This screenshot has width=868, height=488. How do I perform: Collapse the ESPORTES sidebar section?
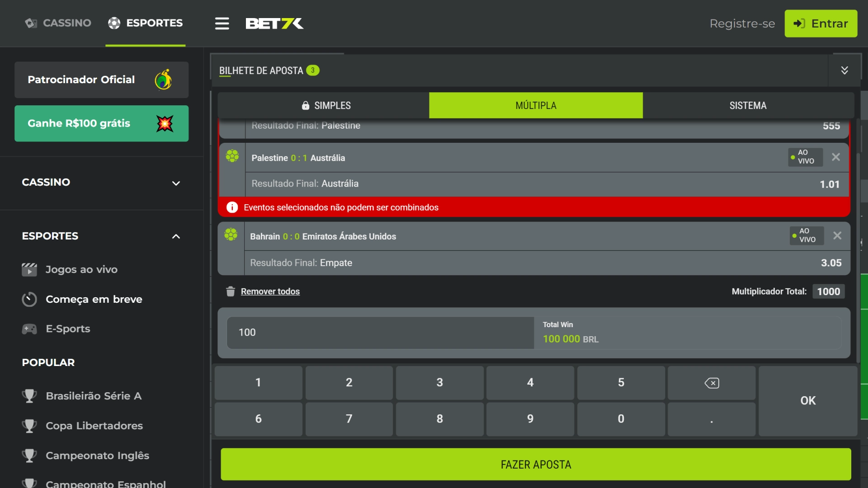(x=101, y=236)
